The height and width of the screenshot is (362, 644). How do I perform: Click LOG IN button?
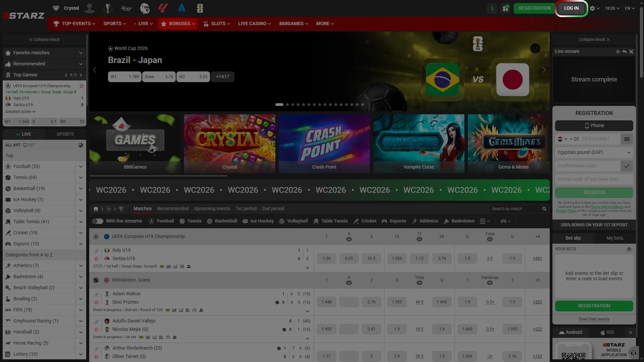571,8
